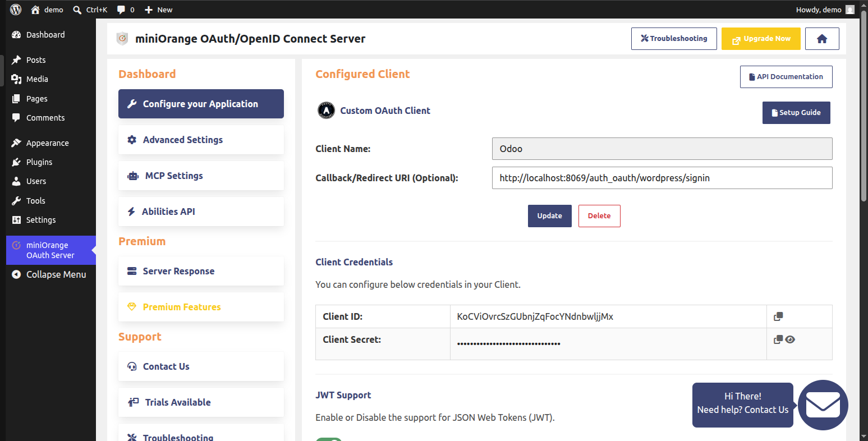Screen dimensions: 868x441
Task: Copy the Client ID to clipboard
Action: (x=778, y=316)
